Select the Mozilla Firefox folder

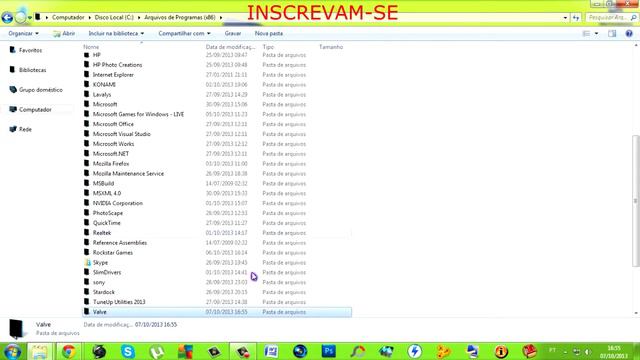[x=111, y=164]
